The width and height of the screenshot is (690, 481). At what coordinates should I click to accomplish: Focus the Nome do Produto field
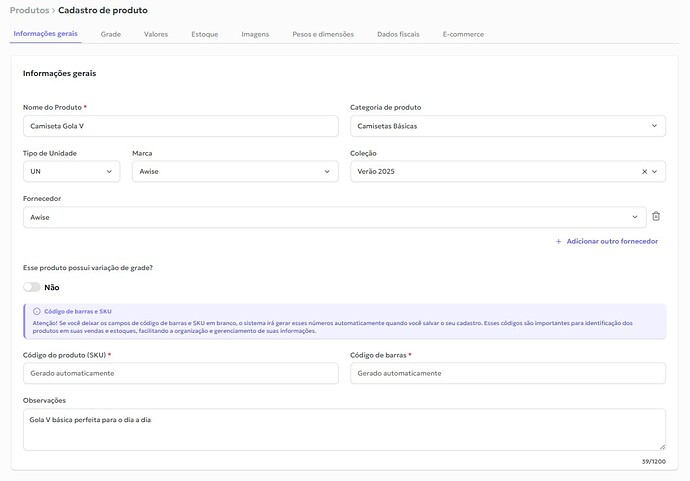[x=181, y=126]
